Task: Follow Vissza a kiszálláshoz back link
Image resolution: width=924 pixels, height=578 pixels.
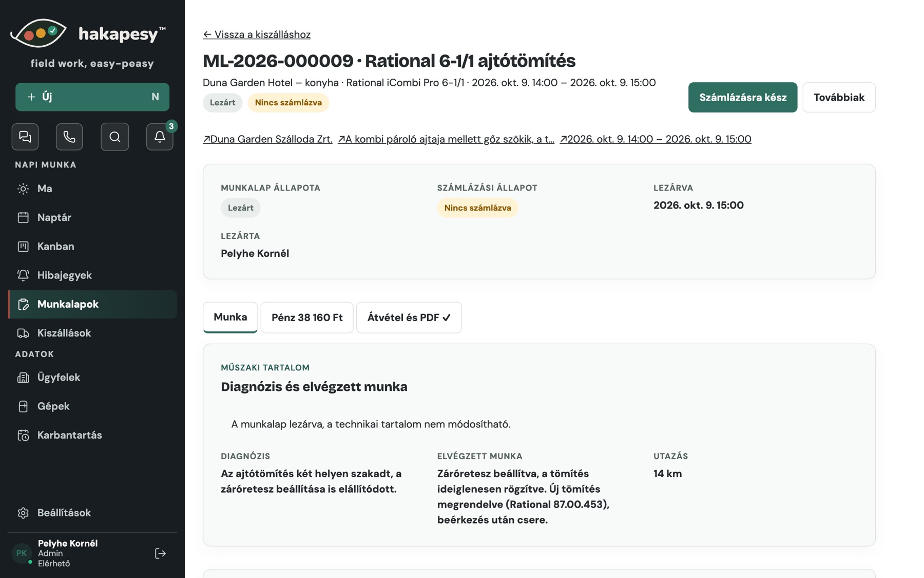Action: pyautogui.click(x=257, y=34)
